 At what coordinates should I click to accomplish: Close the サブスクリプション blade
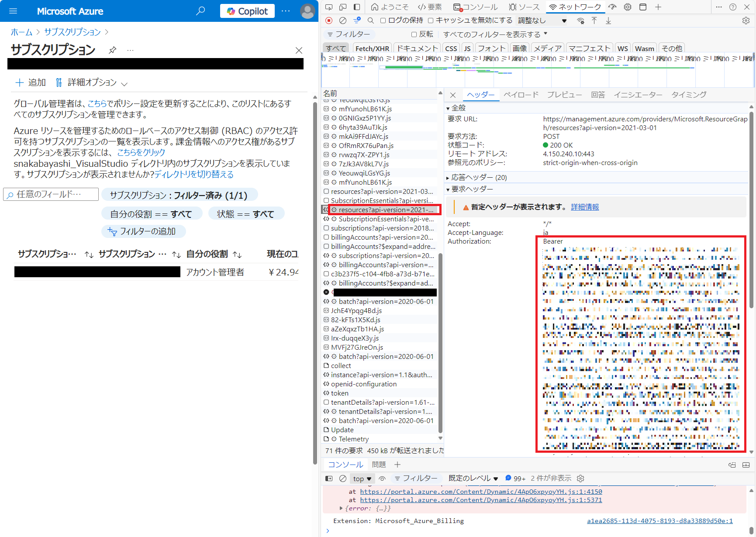[x=299, y=50]
